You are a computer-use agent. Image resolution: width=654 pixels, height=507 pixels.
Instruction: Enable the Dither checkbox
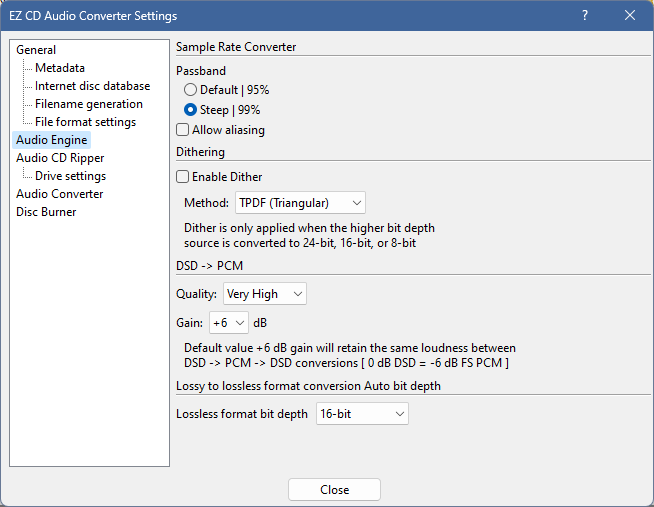click(x=183, y=177)
